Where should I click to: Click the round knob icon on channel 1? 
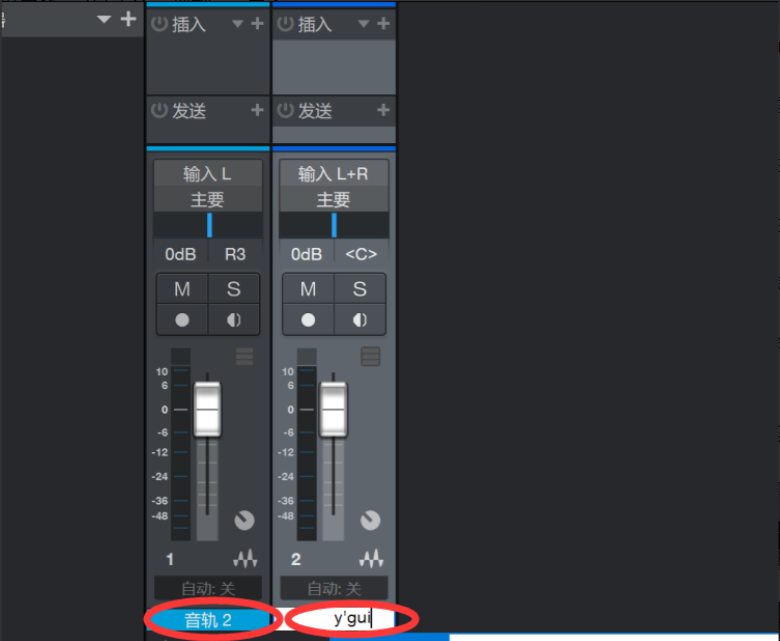tap(244, 520)
